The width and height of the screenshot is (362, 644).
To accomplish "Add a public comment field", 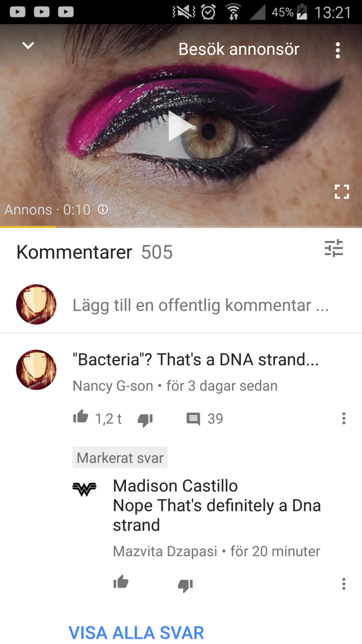I will point(200,305).
